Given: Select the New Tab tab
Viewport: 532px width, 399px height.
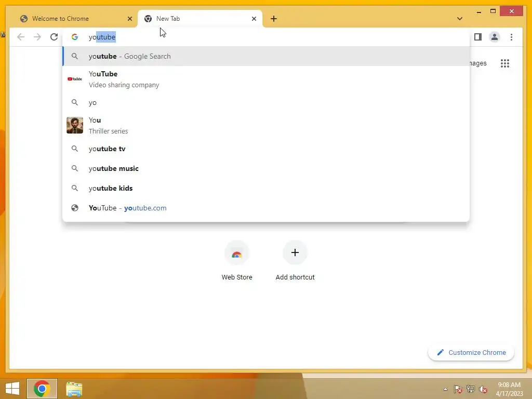Looking at the screenshot, I should [200, 19].
